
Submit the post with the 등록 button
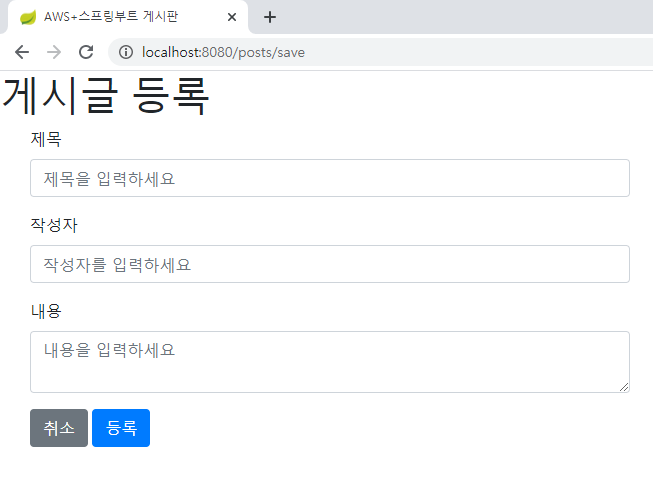(121, 428)
